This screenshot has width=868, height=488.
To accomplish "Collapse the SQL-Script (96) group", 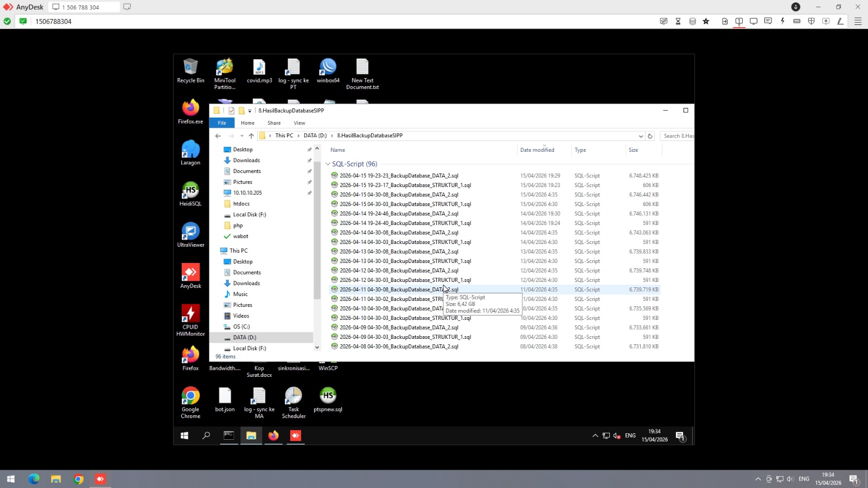I will point(328,164).
